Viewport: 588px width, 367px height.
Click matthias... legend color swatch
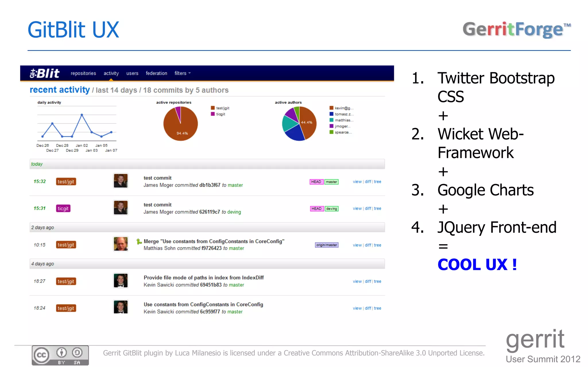pyautogui.click(x=331, y=120)
